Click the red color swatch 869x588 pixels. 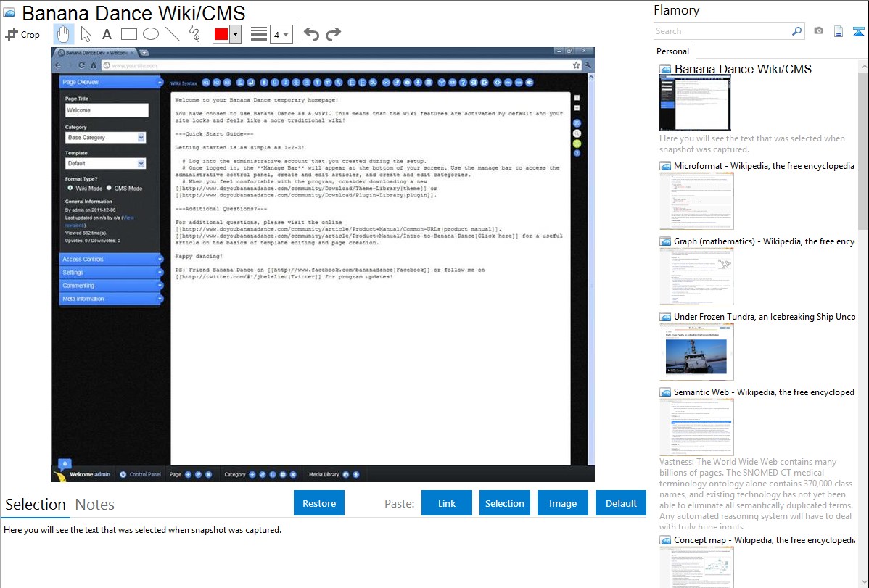(x=221, y=34)
